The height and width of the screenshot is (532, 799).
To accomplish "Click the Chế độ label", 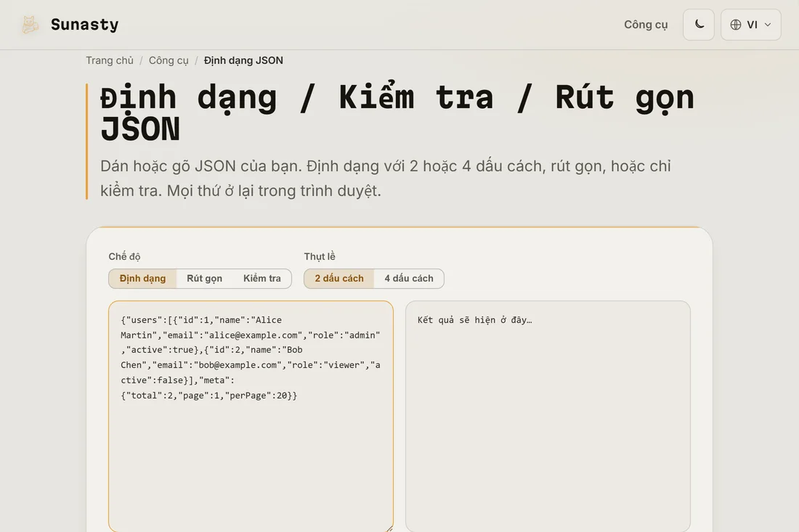I will 124,257.
